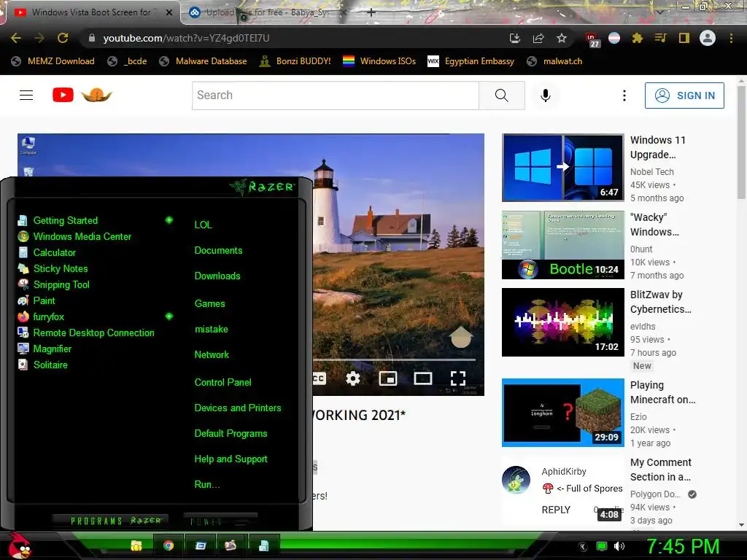Open the extensions puzzle piece menu
747x560 pixels.
point(638,38)
